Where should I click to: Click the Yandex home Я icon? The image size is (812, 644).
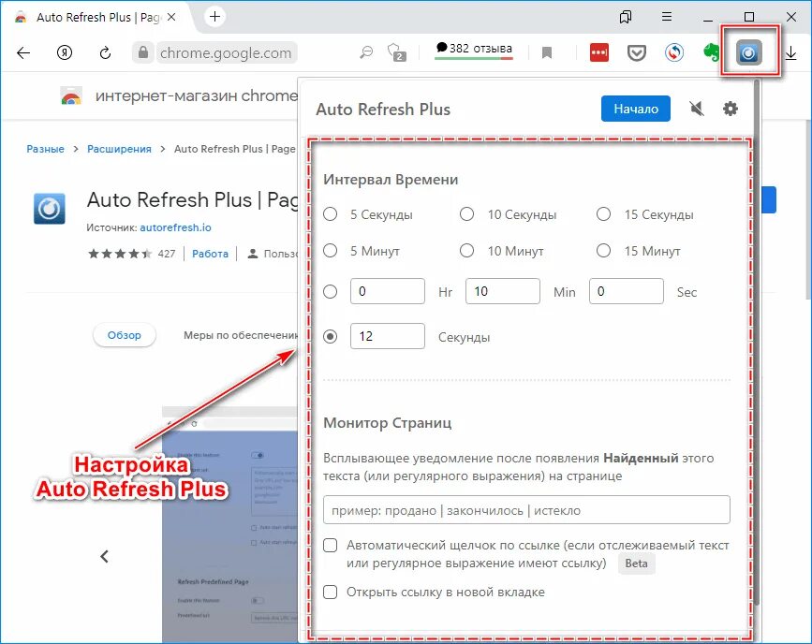point(65,52)
